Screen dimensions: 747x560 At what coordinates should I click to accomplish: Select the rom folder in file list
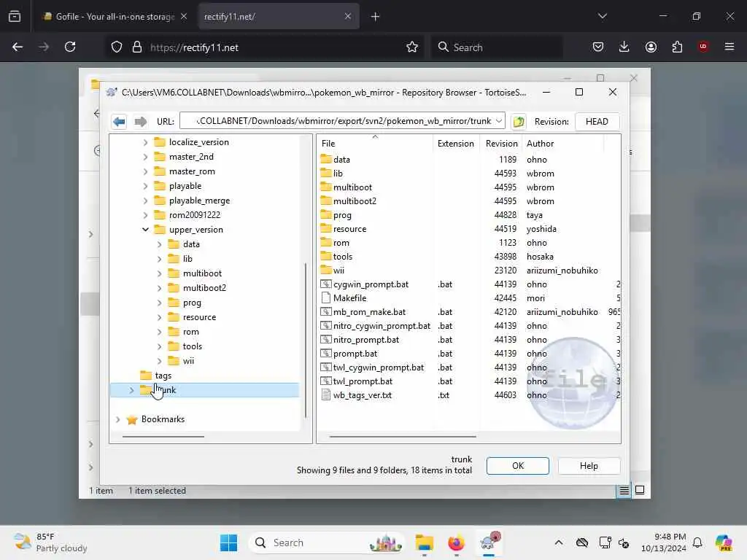(341, 242)
